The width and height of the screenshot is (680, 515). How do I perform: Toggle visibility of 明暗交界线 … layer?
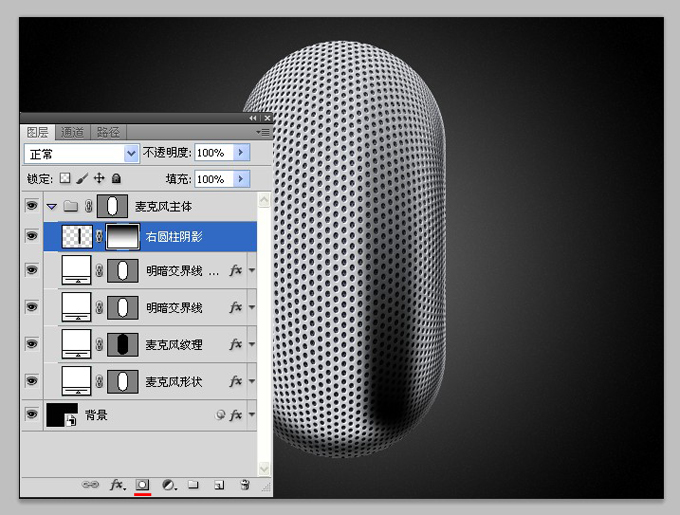32,270
